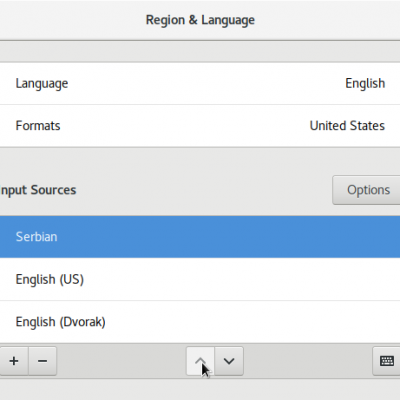Select the Serbian input source
Image resolution: width=400 pixels, height=400 pixels.
pos(200,237)
